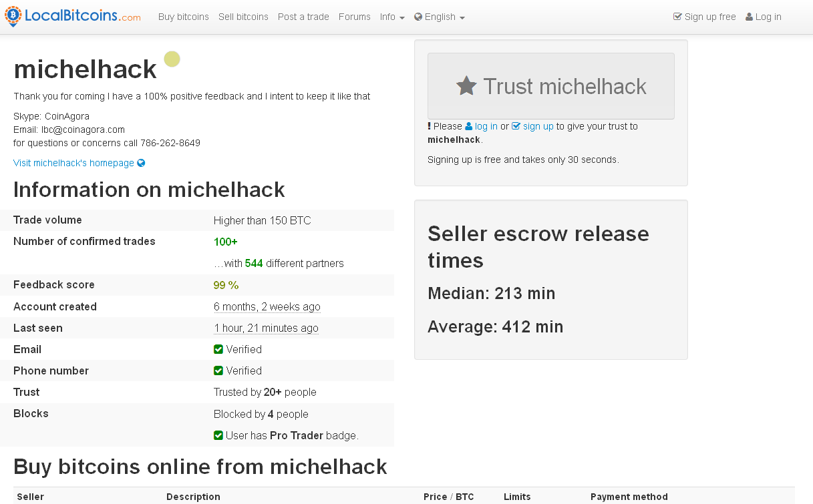Click the 'Blocks' row label
Screen dimensions: 813x504
pyautogui.click(x=31, y=414)
